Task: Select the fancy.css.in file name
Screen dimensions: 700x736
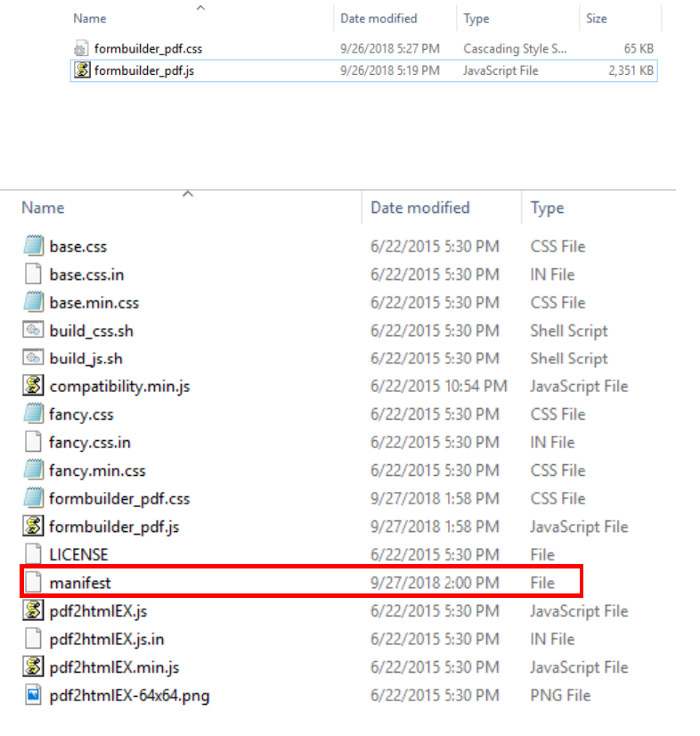Action: click(90, 443)
